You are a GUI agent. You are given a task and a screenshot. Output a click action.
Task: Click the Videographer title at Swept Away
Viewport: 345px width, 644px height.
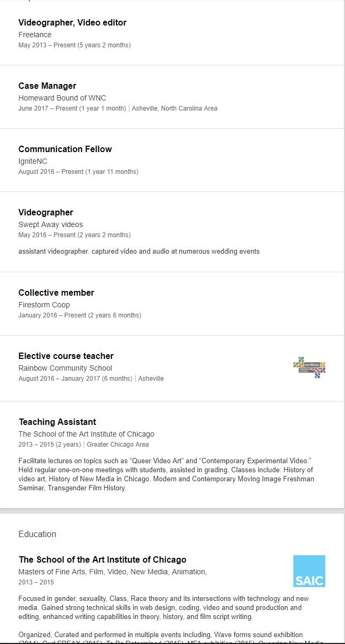pyautogui.click(x=46, y=212)
